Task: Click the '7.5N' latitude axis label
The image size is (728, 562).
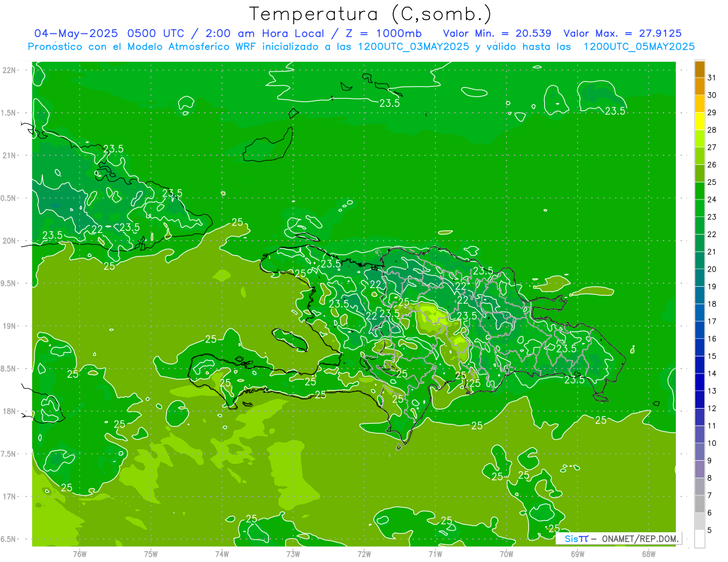Action: click(x=8, y=454)
